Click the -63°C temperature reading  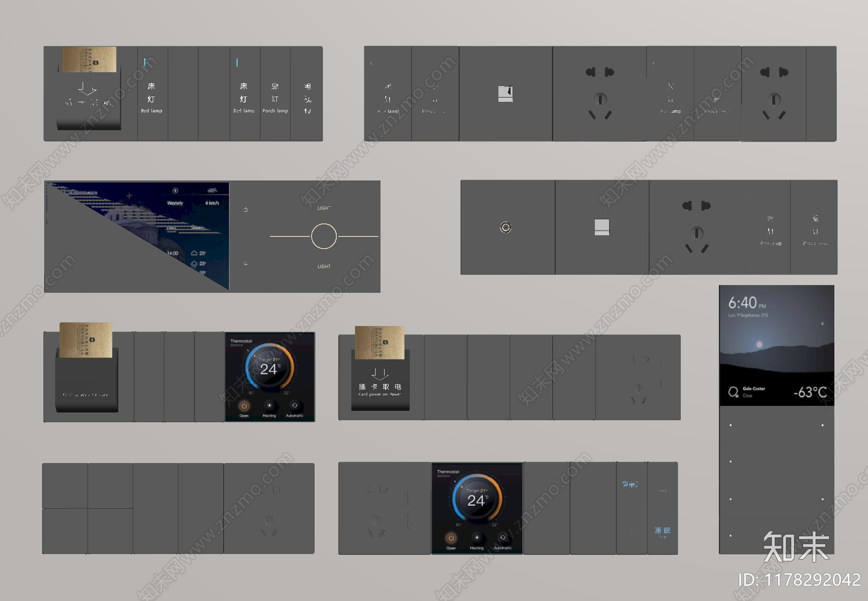coord(810,392)
